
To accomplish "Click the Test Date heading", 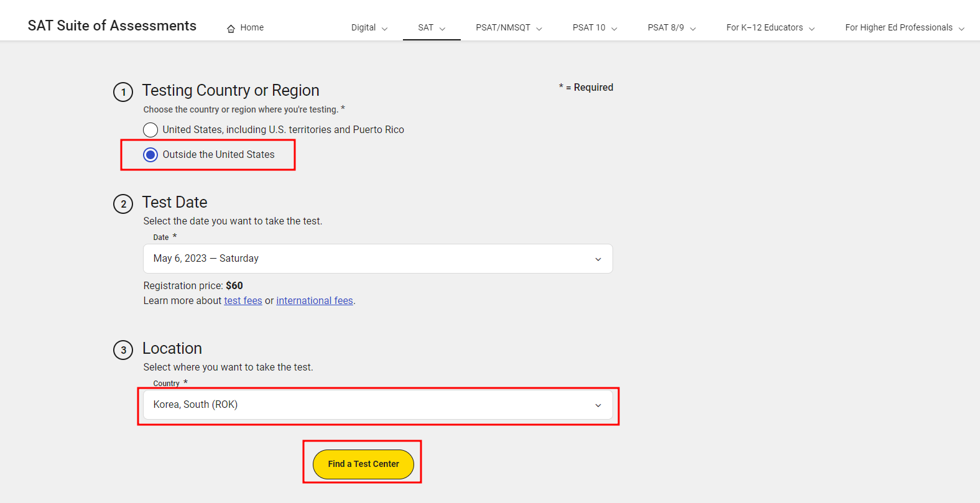I will tap(175, 203).
